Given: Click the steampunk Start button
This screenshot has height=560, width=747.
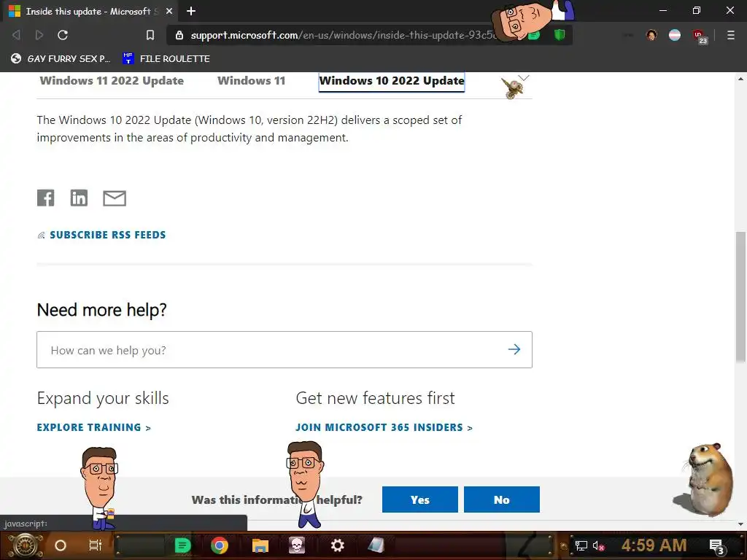Looking at the screenshot, I should pos(26,545).
